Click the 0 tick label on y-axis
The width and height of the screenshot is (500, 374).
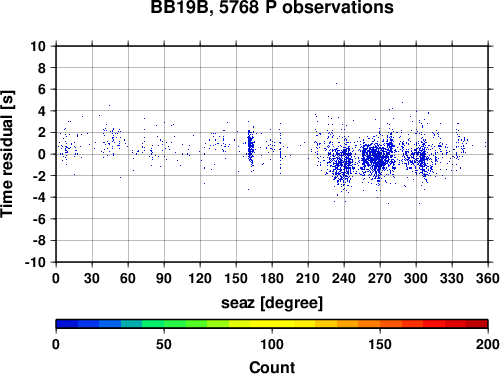click(x=41, y=154)
